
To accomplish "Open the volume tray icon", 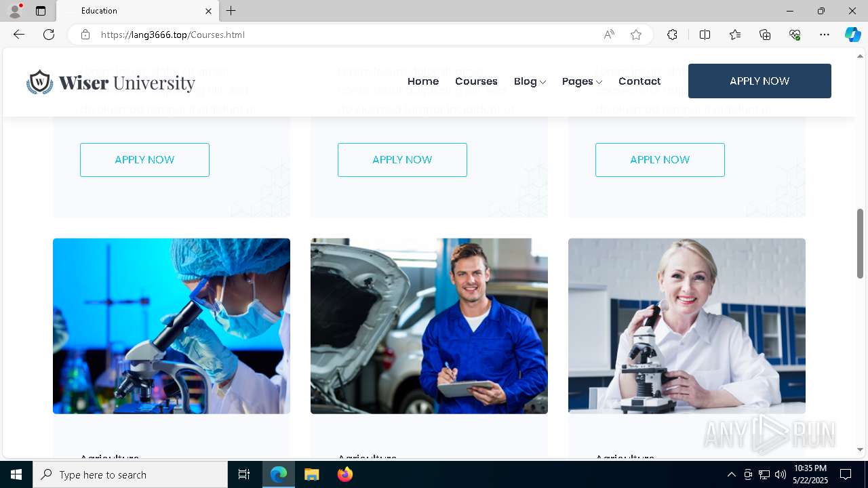I will [780, 474].
